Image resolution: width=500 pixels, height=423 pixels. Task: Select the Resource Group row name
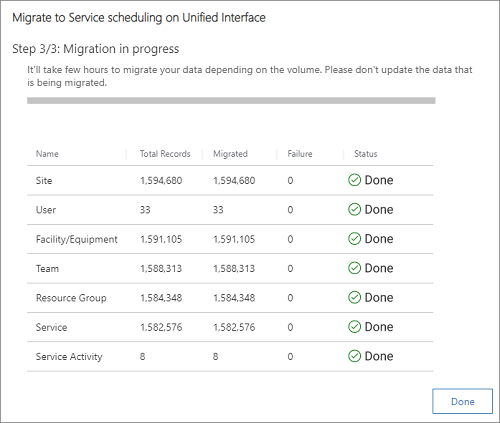coord(71,298)
